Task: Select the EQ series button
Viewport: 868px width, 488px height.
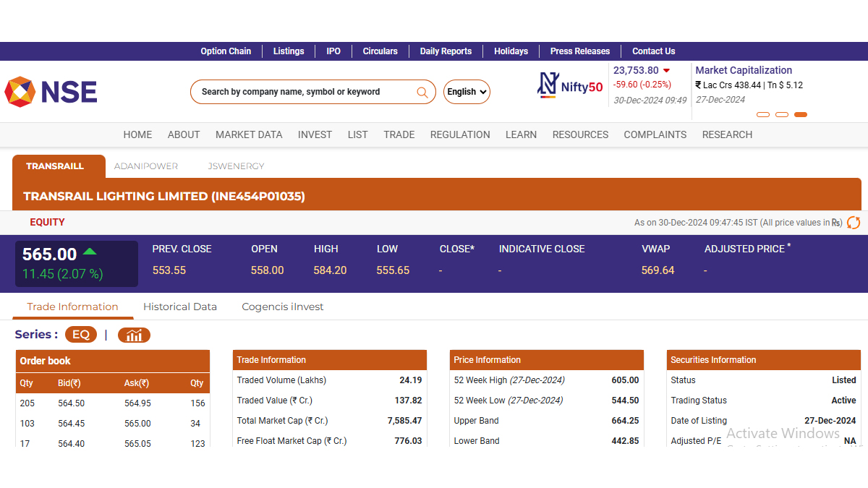Action: (x=81, y=335)
